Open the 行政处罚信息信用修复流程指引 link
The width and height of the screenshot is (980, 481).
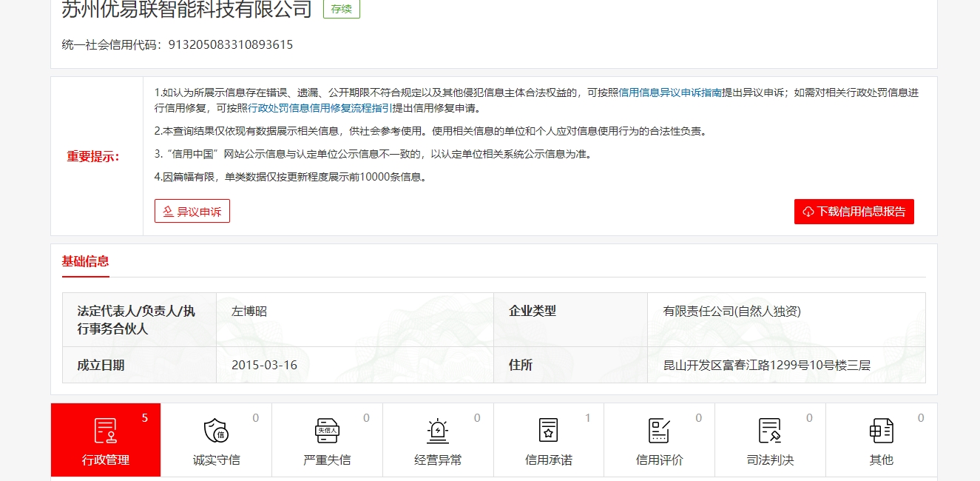[320, 108]
